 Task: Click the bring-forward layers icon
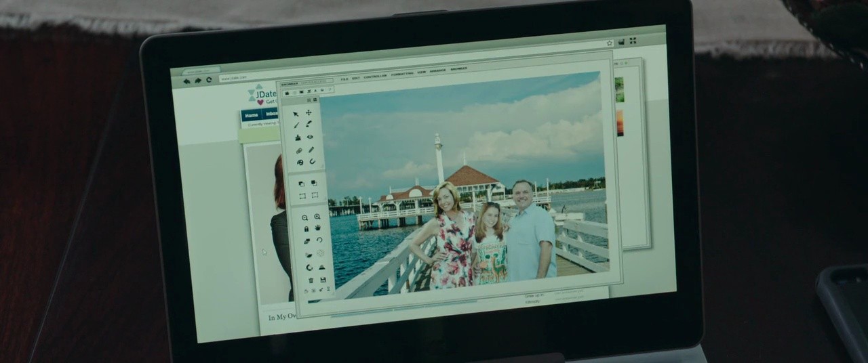tap(314, 183)
